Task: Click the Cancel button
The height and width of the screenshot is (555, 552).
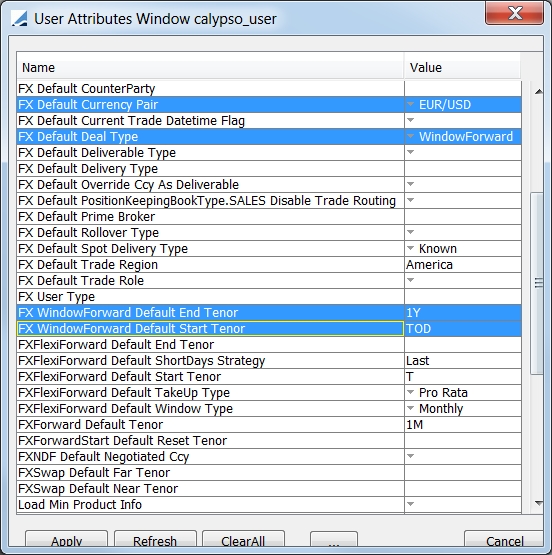Action: pos(504,539)
